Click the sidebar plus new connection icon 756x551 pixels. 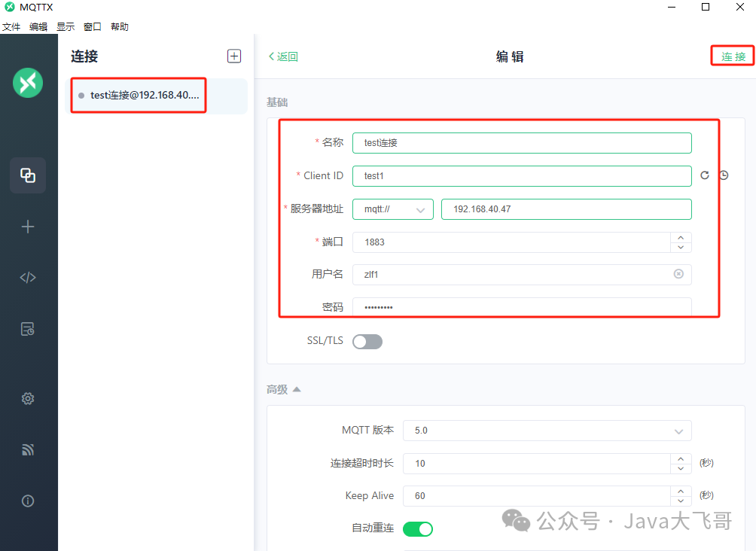[28, 227]
